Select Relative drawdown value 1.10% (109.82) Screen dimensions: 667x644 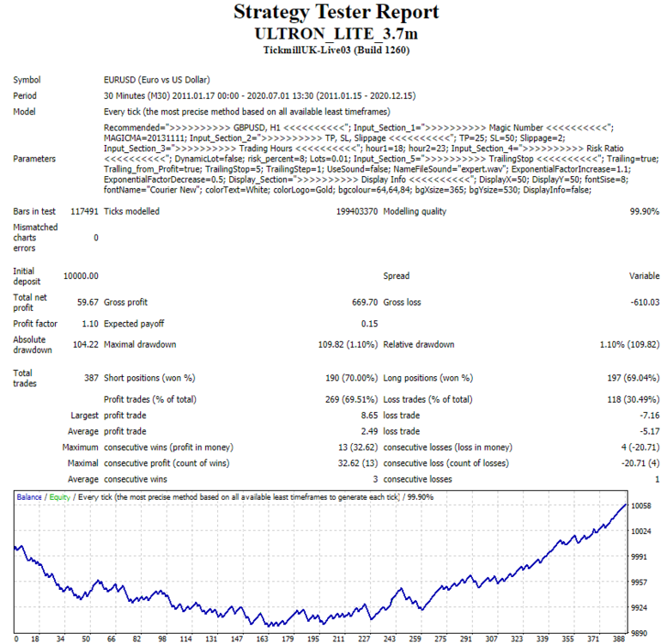click(629, 344)
